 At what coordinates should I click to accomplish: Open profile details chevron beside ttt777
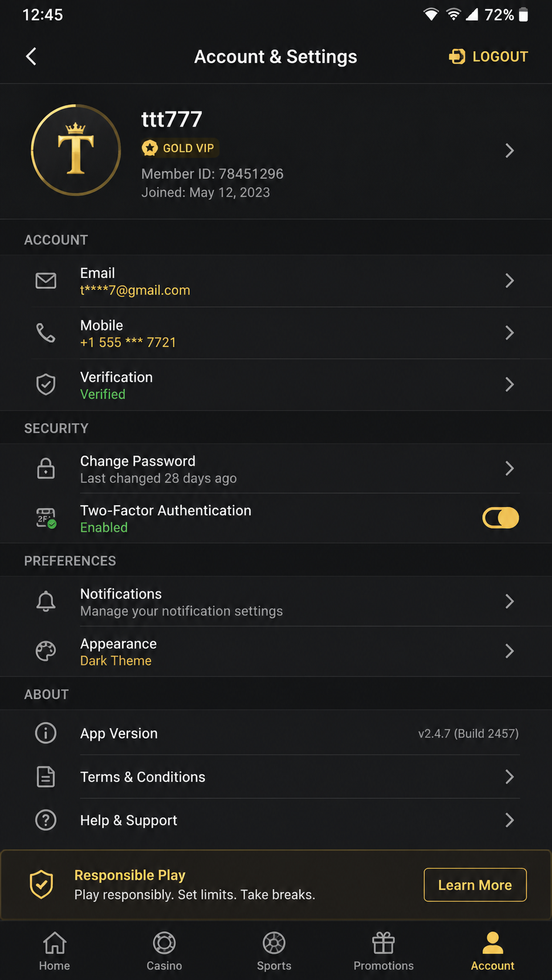point(510,151)
